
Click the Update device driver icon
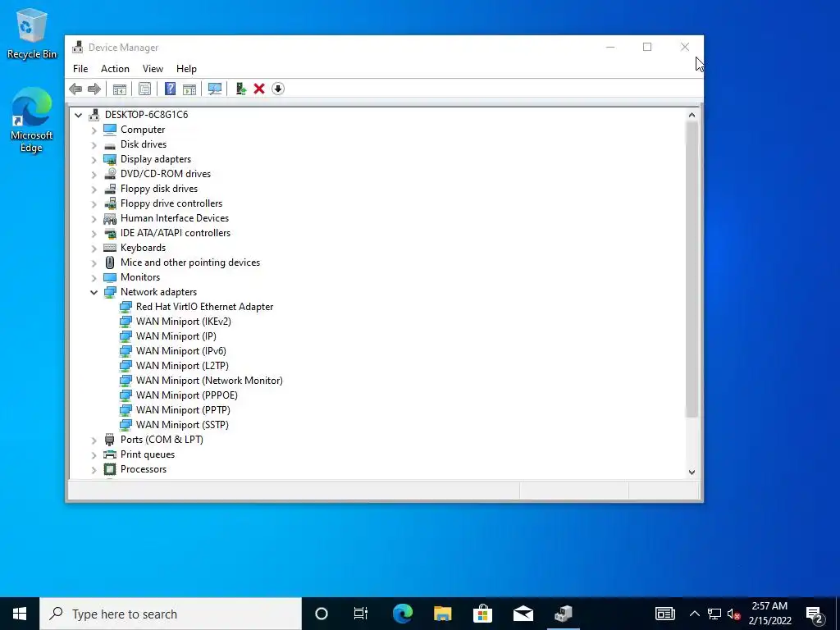click(x=240, y=89)
